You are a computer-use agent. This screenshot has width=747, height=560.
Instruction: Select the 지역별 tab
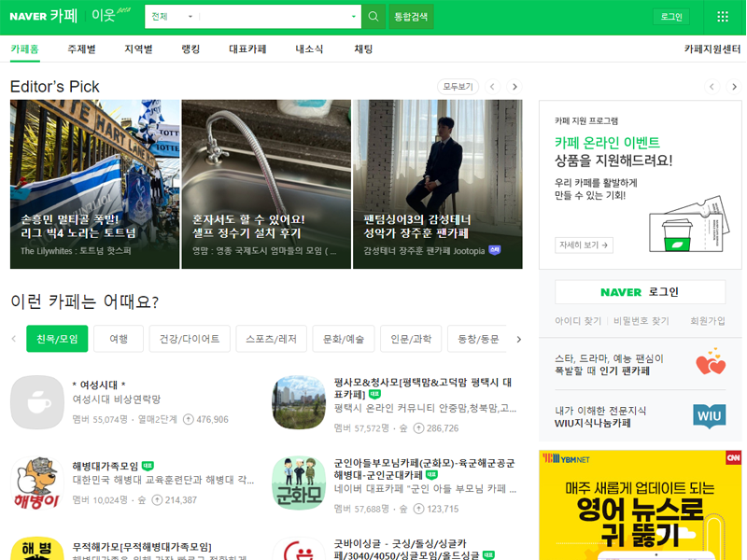pyautogui.click(x=138, y=49)
